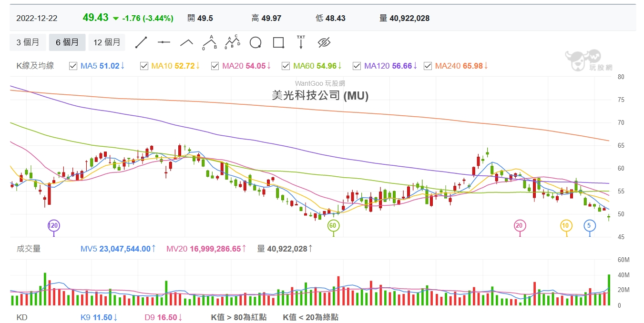Choose the 0-A-B-C-D wave pattern tool

pos(232,42)
